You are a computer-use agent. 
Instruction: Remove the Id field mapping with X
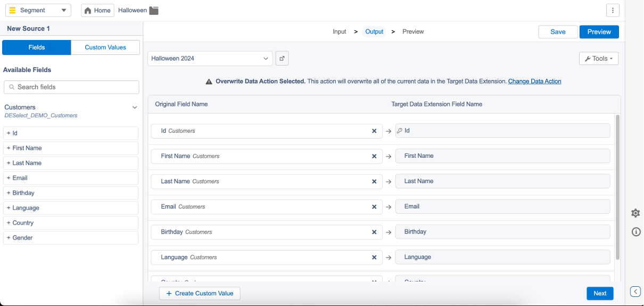[374, 131]
